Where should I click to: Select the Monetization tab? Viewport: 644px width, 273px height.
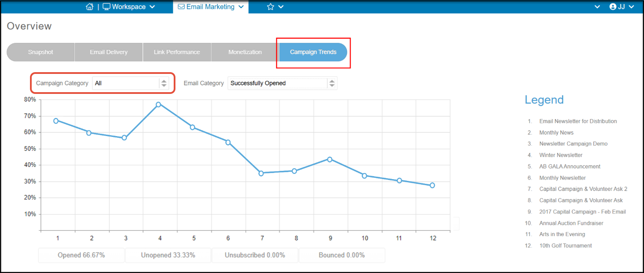[245, 52]
